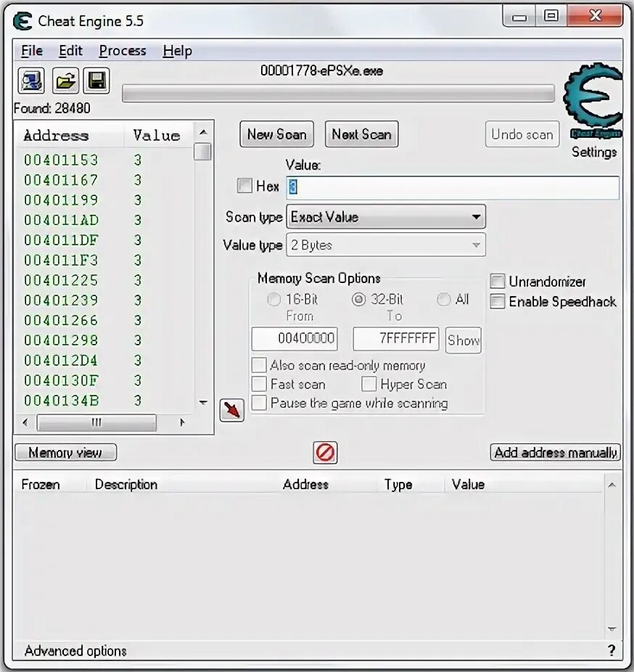Open the process list computer icon

click(x=31, y=81)
